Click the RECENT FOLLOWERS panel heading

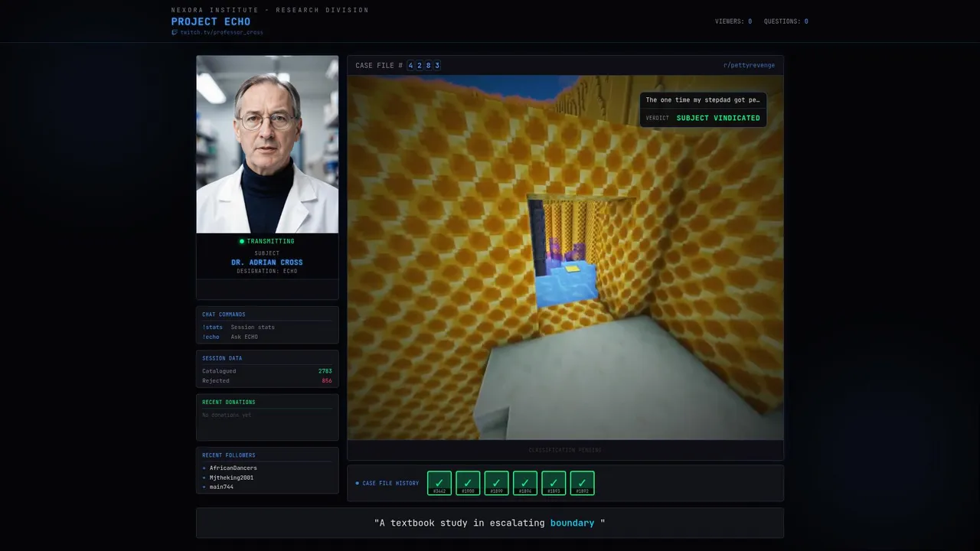(229, 455)
